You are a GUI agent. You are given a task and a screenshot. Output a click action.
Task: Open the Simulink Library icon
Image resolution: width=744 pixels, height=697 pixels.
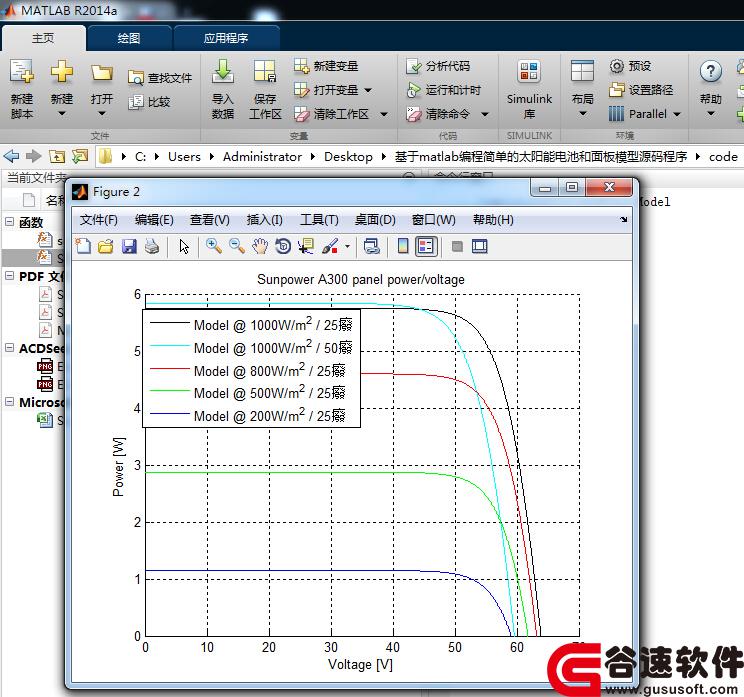[x=529, y=72]
